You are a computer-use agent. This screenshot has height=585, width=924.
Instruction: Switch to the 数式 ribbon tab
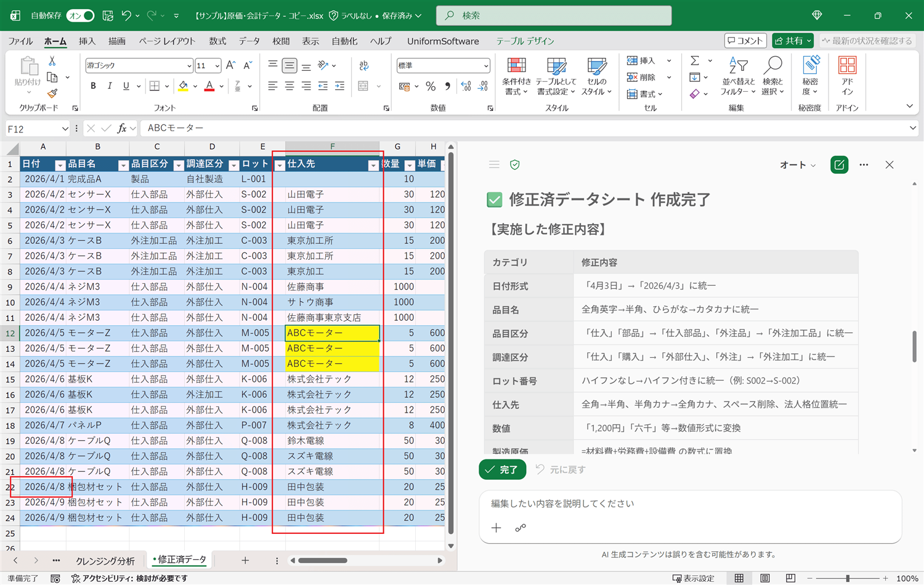pyautogui.click(x=217, y=41)
